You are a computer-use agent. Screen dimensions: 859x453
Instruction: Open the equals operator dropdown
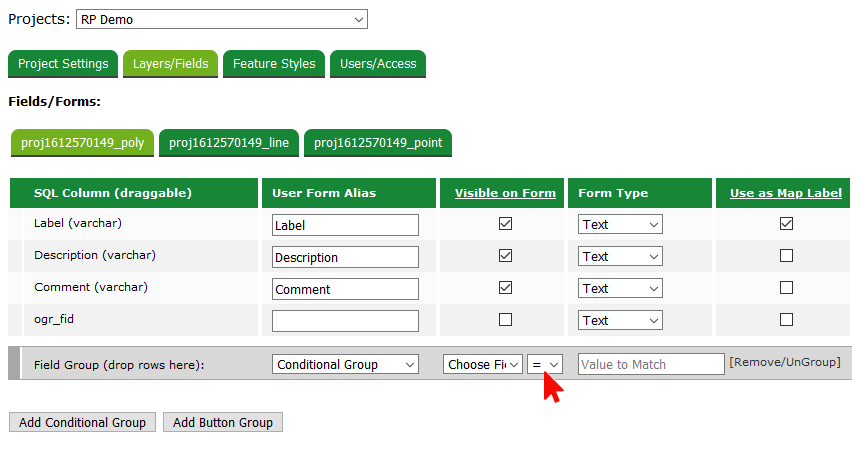click(x=545, y=365)
